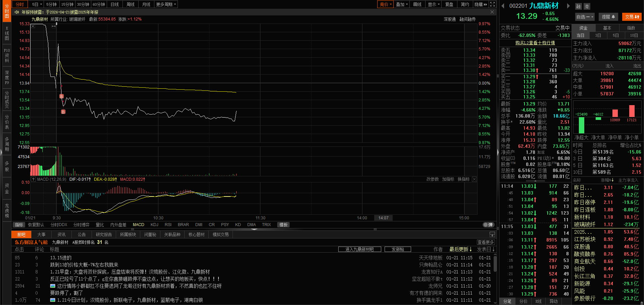Select 3日 fund flow period

point(598,35)
